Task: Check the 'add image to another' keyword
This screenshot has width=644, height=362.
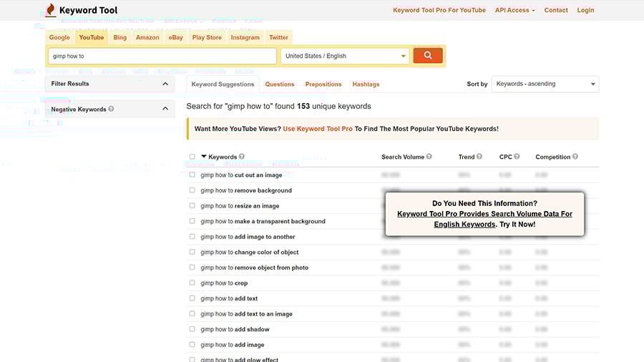Action: tap(192, 236)
